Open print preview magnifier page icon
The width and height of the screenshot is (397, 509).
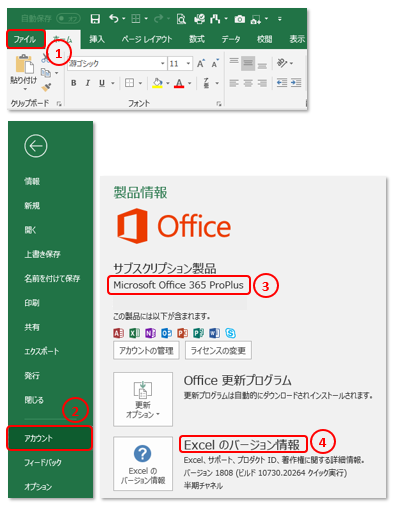click(181, 19)
